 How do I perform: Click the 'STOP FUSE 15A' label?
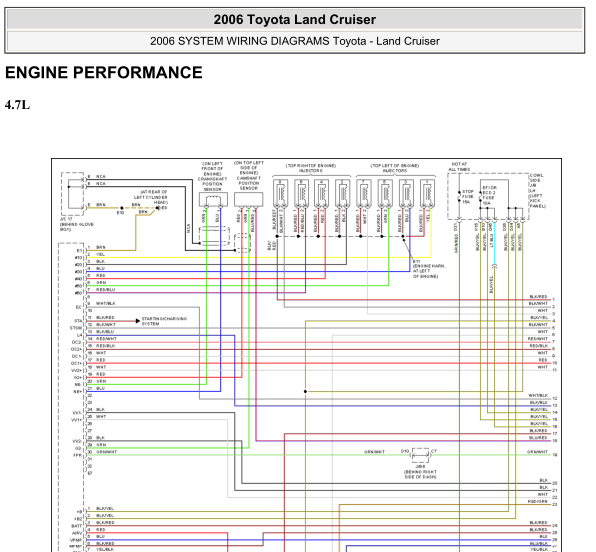(468, 197)
